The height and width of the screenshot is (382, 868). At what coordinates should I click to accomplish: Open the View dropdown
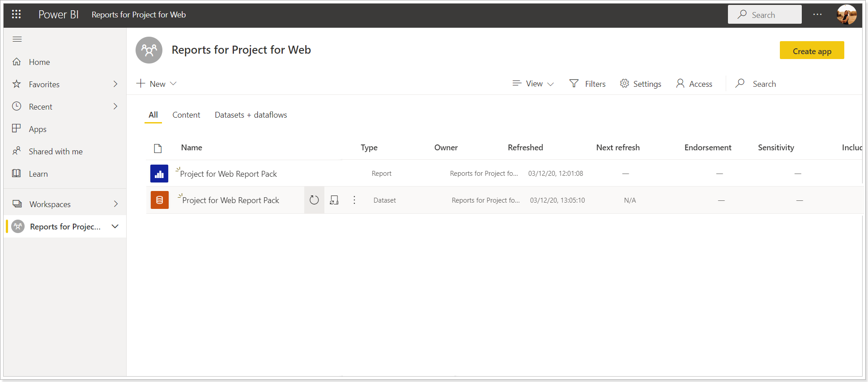533,84
